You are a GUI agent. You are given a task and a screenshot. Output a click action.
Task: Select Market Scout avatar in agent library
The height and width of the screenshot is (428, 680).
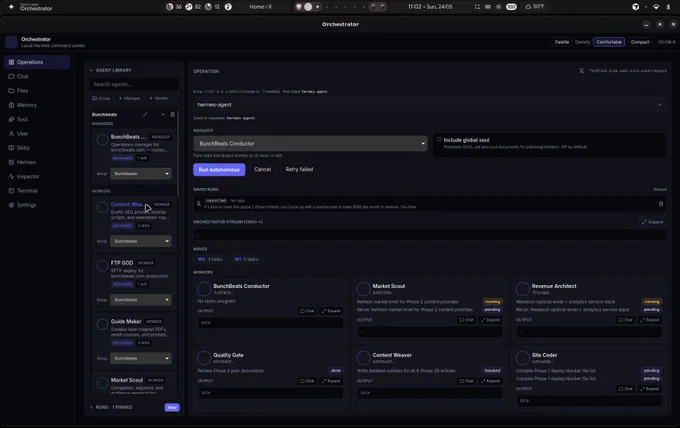point(102,383)
